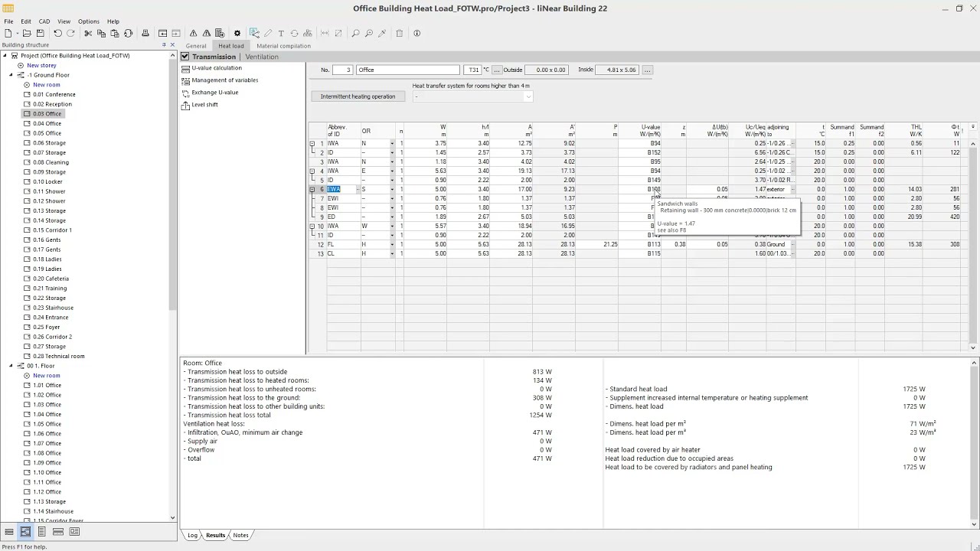Open the Log tab

coord(193,535)
